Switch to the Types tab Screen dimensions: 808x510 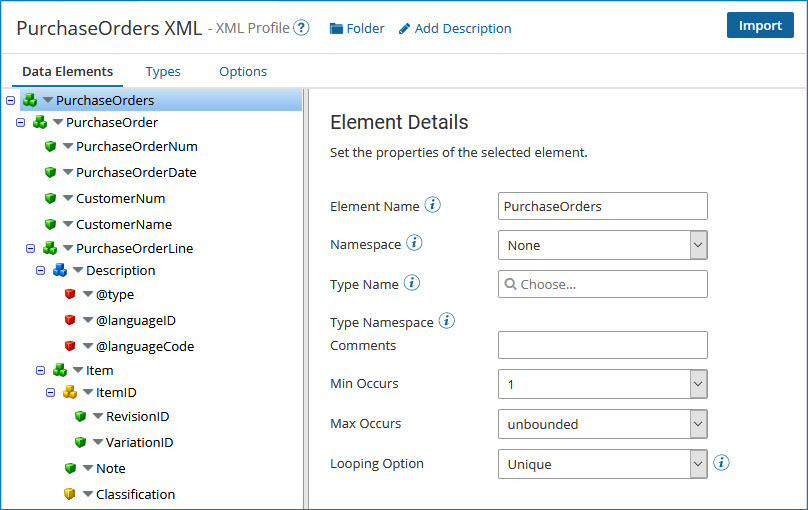(x=163, y=71)
